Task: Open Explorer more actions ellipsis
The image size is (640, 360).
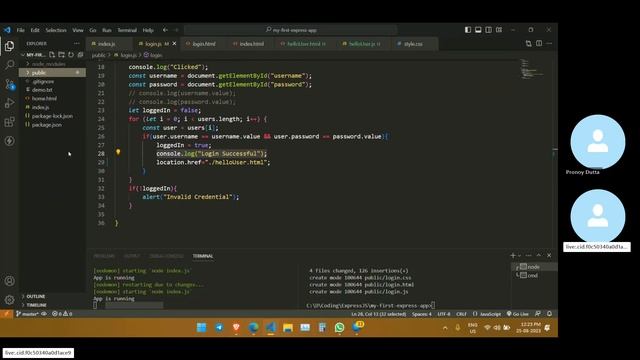Action: [77, 43]
